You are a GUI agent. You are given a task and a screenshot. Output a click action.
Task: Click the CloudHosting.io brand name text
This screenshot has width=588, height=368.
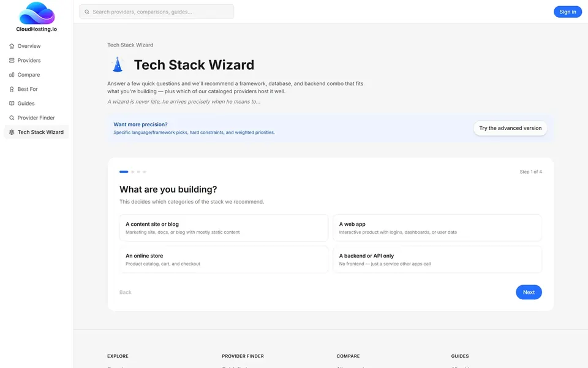pos(36,29)
